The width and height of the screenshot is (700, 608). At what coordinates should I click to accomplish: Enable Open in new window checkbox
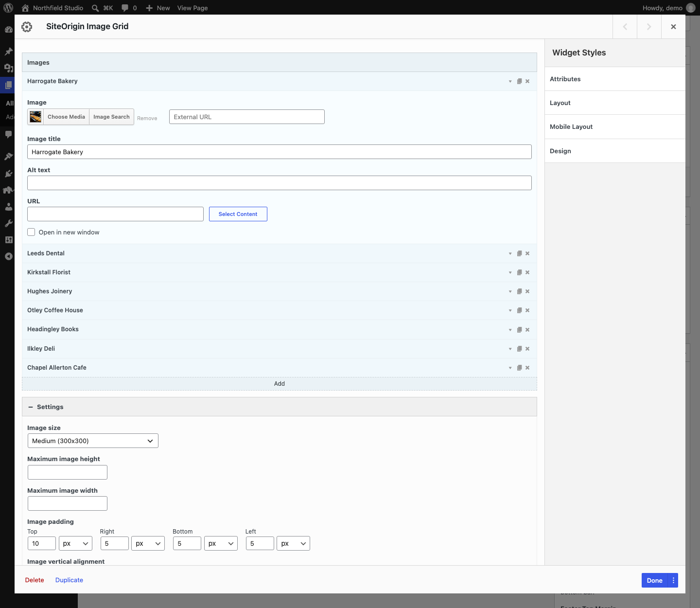point(31,232)
